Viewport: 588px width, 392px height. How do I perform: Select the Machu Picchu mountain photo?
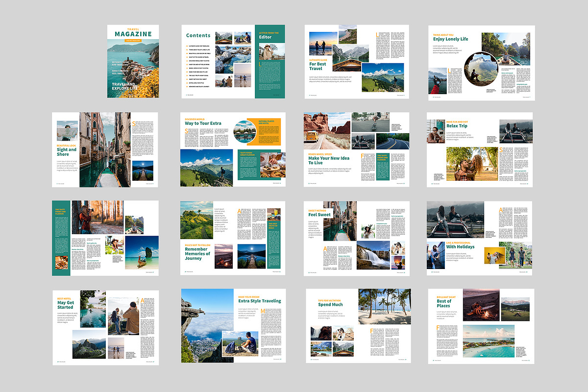pyautogui.click(x=89, y=345)
